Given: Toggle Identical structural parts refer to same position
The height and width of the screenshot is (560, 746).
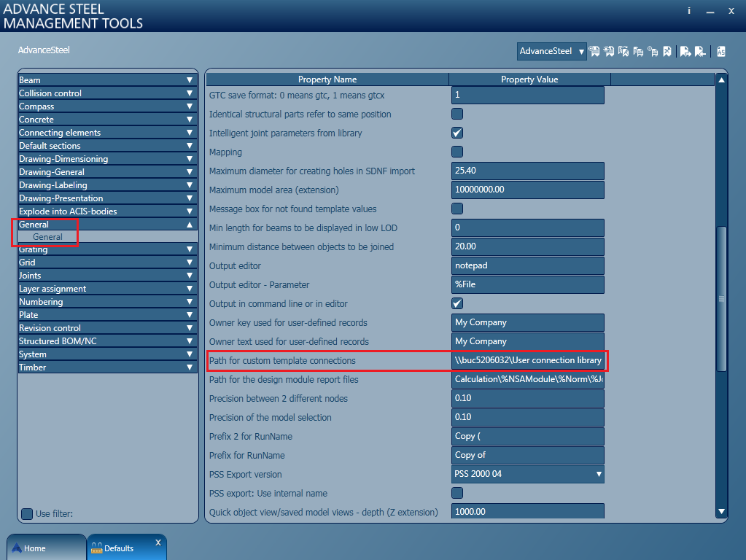Looking at the screenshot, I should point(457,114).
